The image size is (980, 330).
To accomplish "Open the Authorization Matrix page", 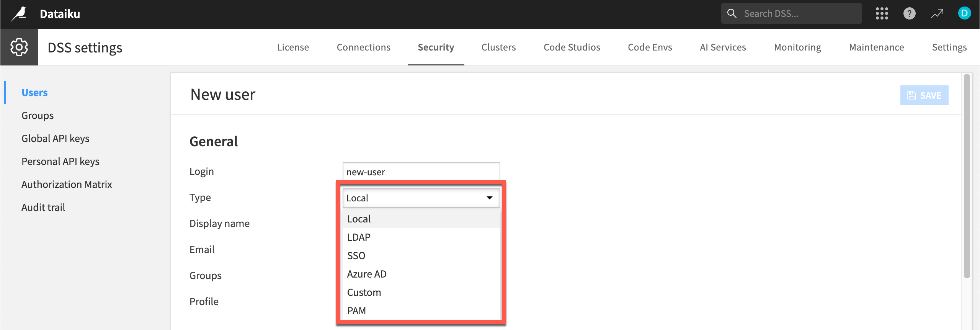I will pos(67,184).
